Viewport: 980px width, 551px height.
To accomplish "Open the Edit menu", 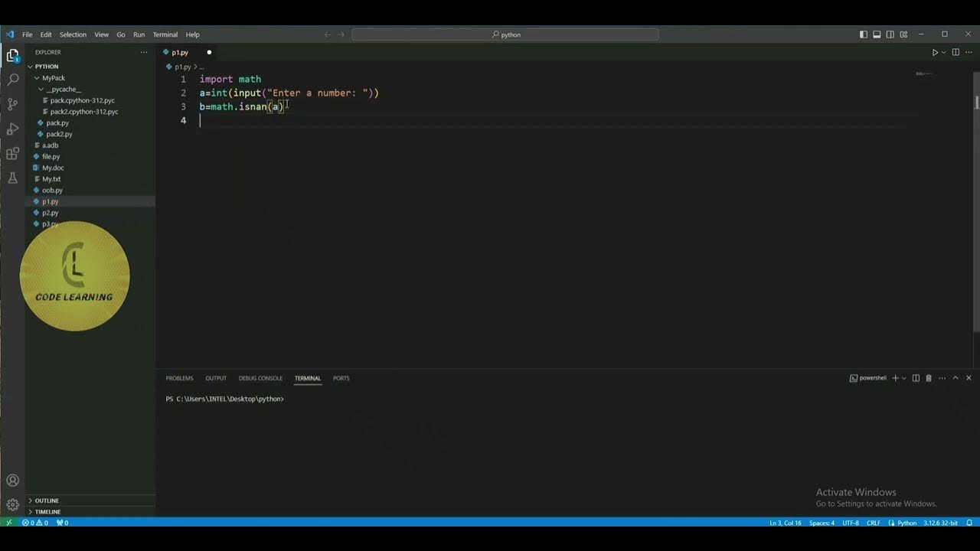I will (46, 34).
